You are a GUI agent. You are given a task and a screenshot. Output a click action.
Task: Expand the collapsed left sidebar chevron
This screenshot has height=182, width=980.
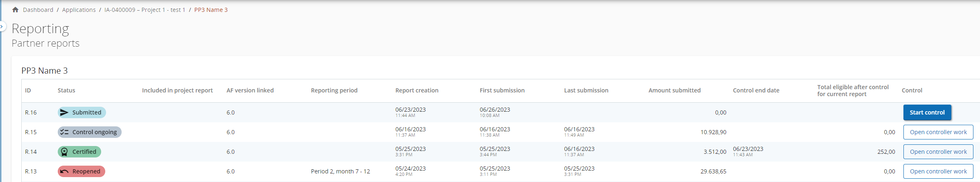(x=2, y=27)
